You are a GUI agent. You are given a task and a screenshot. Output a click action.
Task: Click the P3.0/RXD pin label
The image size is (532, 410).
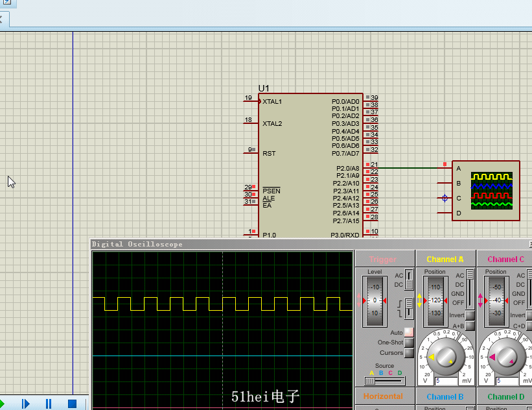pyautogui.click(x=345, y=235)
